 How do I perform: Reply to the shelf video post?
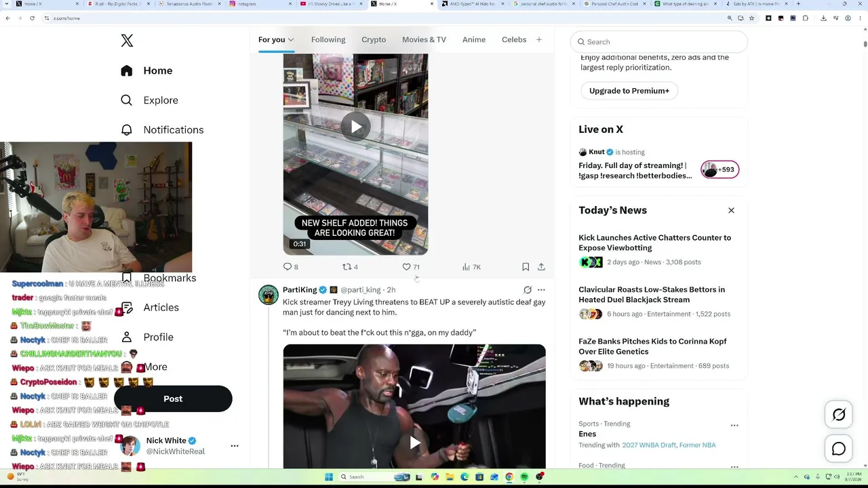pos(291,267)
